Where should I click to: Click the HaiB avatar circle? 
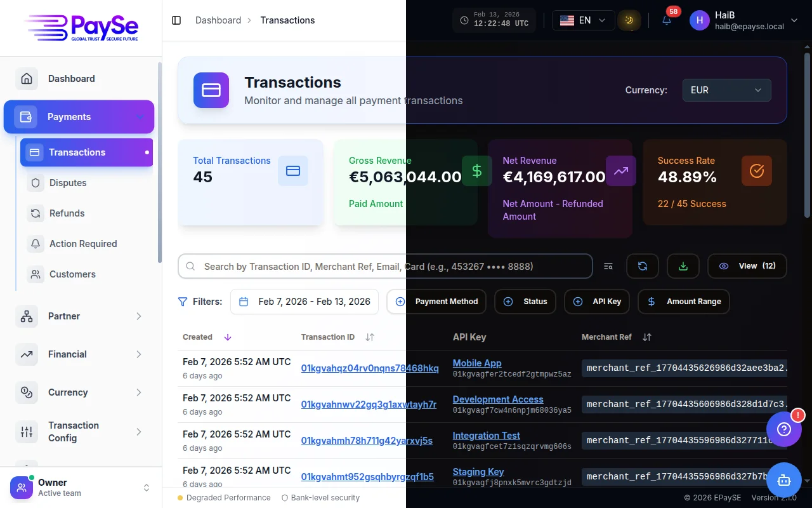coord(700,20)
